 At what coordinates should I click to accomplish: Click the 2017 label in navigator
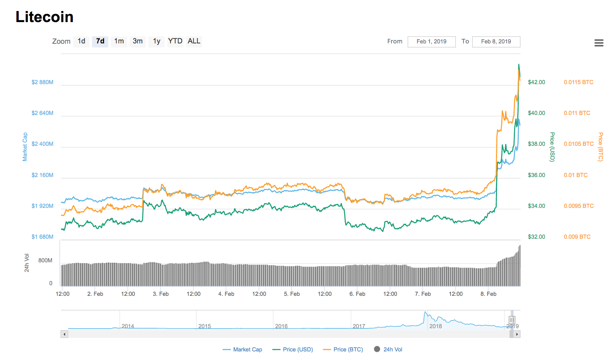point(359,326)
